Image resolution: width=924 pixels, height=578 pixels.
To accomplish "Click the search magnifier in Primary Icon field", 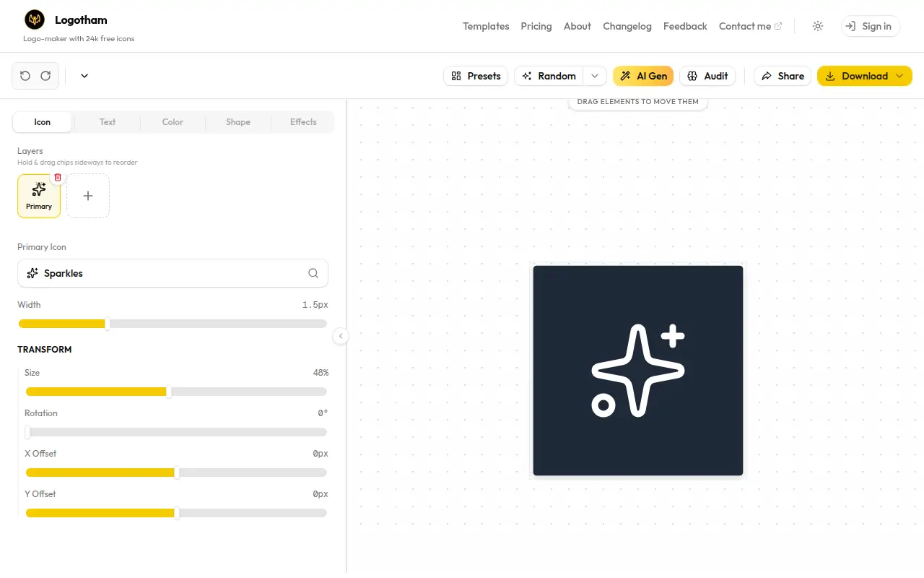I will tap(313, 273).
